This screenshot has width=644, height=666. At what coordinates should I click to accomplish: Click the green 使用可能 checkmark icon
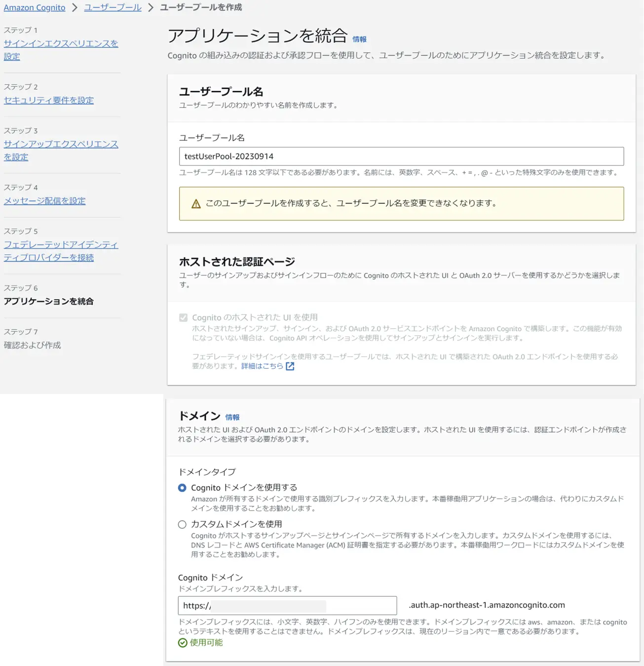tap(183, 643)
